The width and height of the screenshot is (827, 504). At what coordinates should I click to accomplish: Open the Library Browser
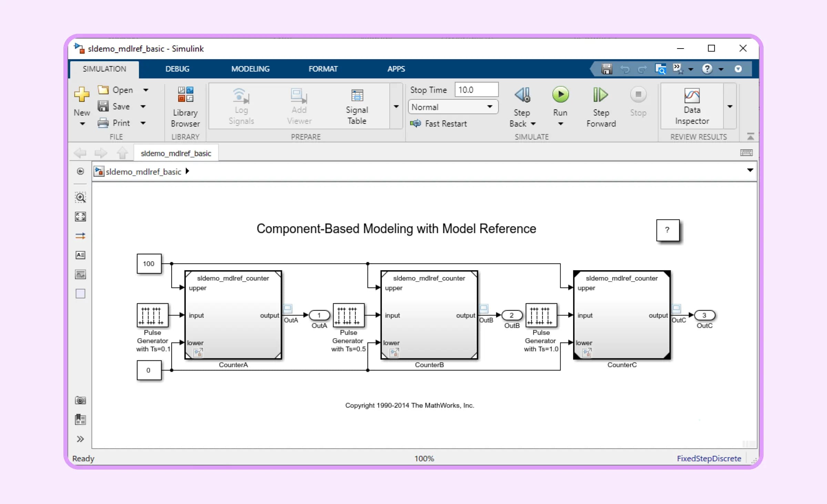185,107
